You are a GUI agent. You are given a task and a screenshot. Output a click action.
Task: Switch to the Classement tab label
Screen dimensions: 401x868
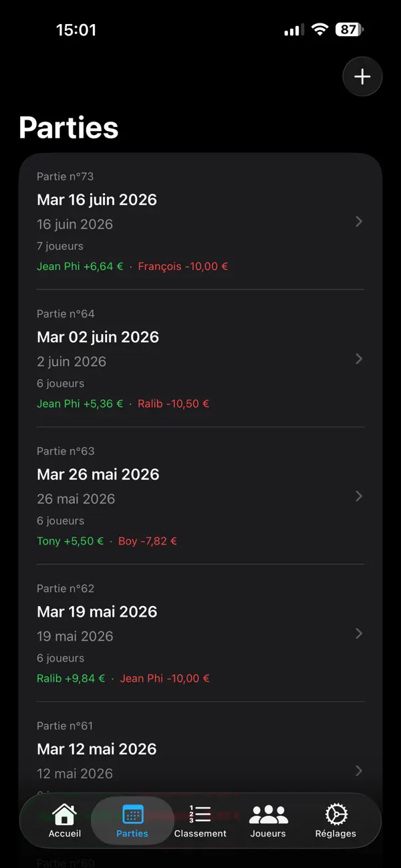[200, 833]
